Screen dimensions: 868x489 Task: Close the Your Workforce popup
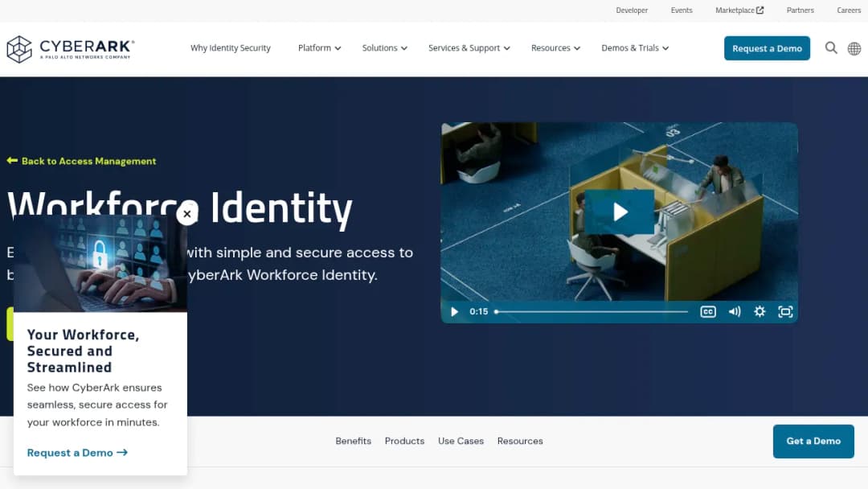(x=187, y=214)
